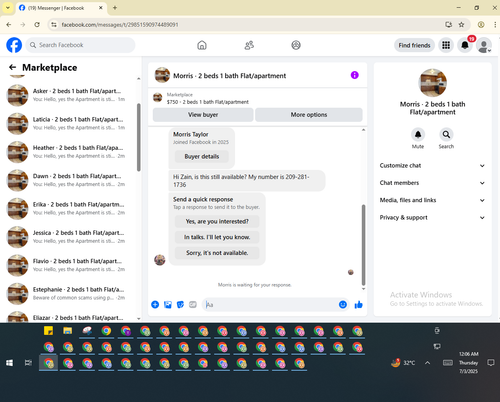Click the chat messages scrollbar
500x402 pixels.
pyautogui.click(x=363, y=245)
